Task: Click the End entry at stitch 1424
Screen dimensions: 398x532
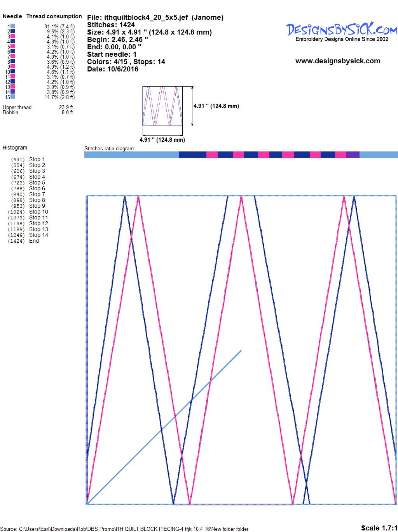Action: tap(34, 241)
